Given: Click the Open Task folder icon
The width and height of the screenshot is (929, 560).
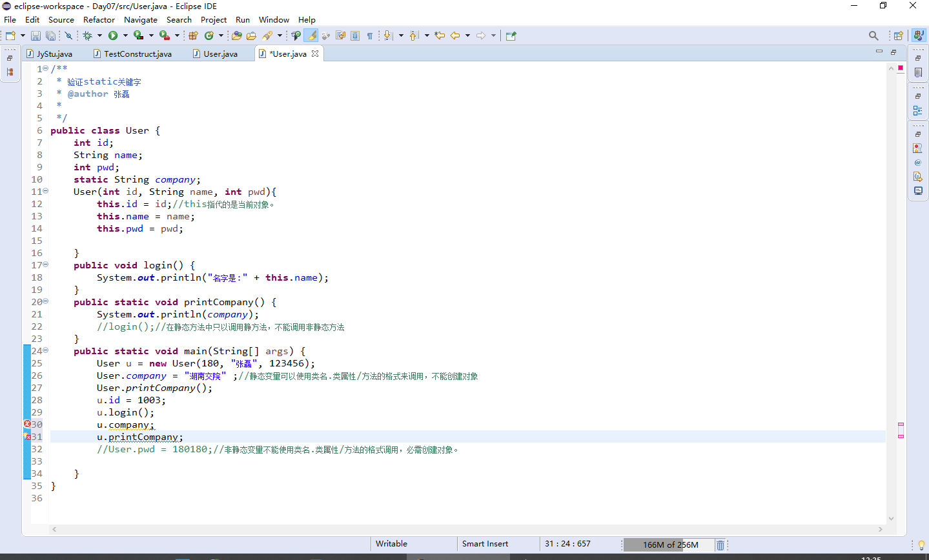Looking at the screenshot, I should (251, 35).
